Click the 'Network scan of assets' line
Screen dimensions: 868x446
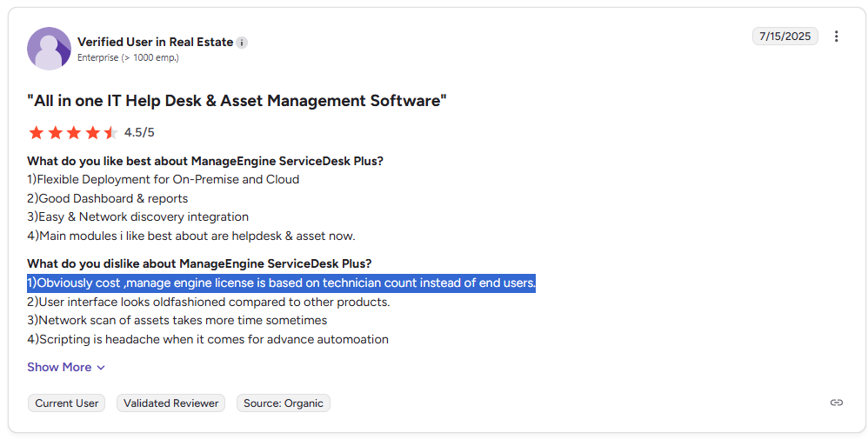pyautogui.click(x=177, y=321)
